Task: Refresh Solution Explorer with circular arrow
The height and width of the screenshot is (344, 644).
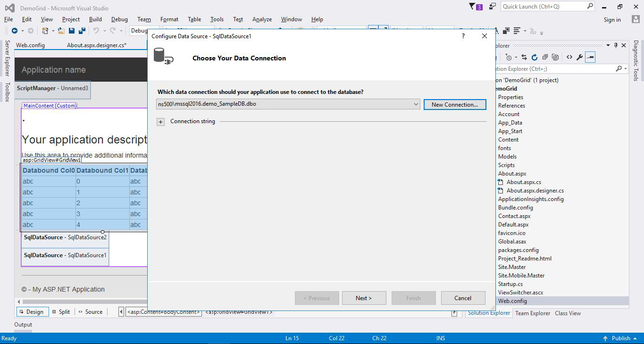Action: (x=535, y=57)
